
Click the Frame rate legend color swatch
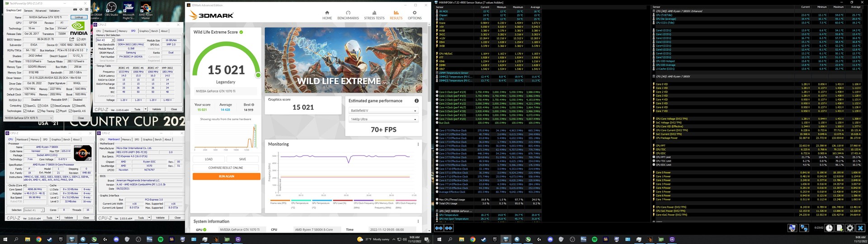click(280, 200)
